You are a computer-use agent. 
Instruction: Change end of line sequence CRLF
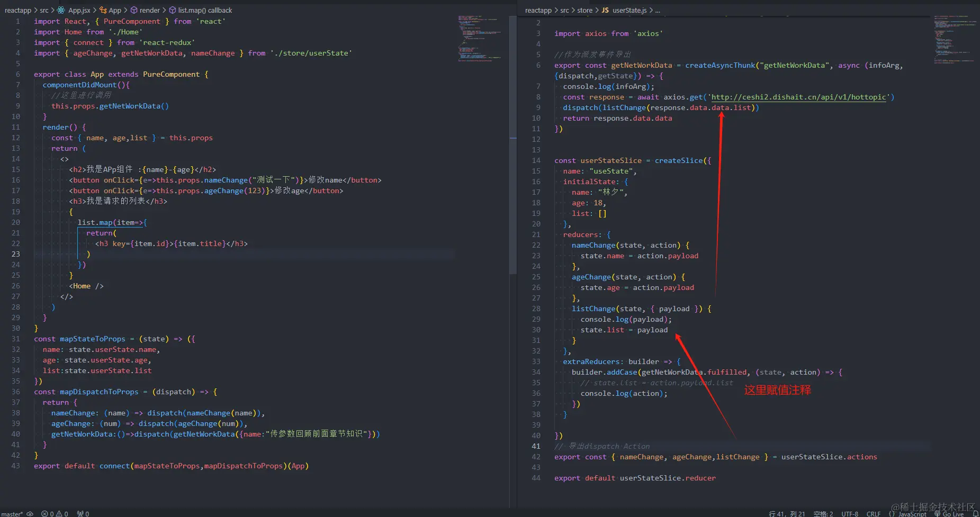coord(874,514)
